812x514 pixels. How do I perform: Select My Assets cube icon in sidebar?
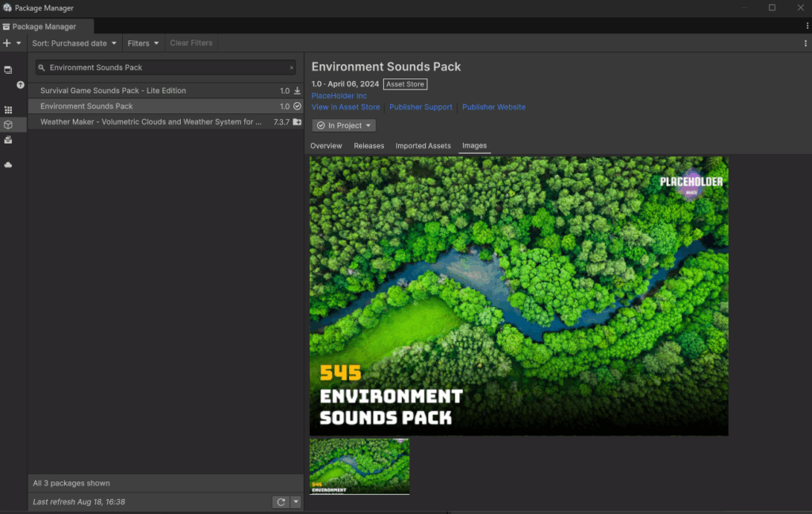tap(8, 125)
